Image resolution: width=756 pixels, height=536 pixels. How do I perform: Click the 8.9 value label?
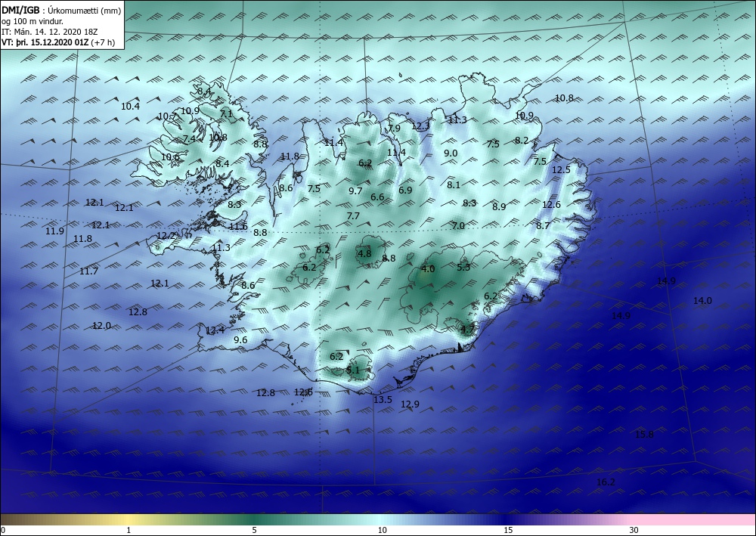499,207
